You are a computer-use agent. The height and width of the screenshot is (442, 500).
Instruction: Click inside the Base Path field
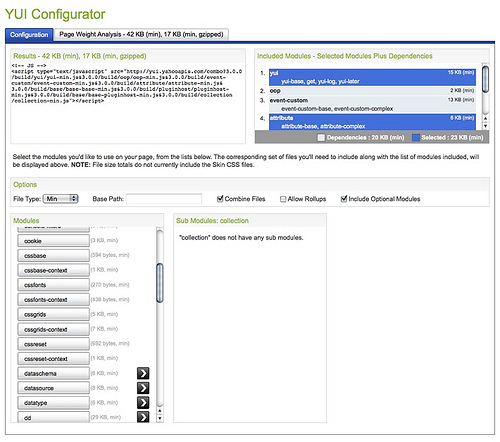pos(164,199)
